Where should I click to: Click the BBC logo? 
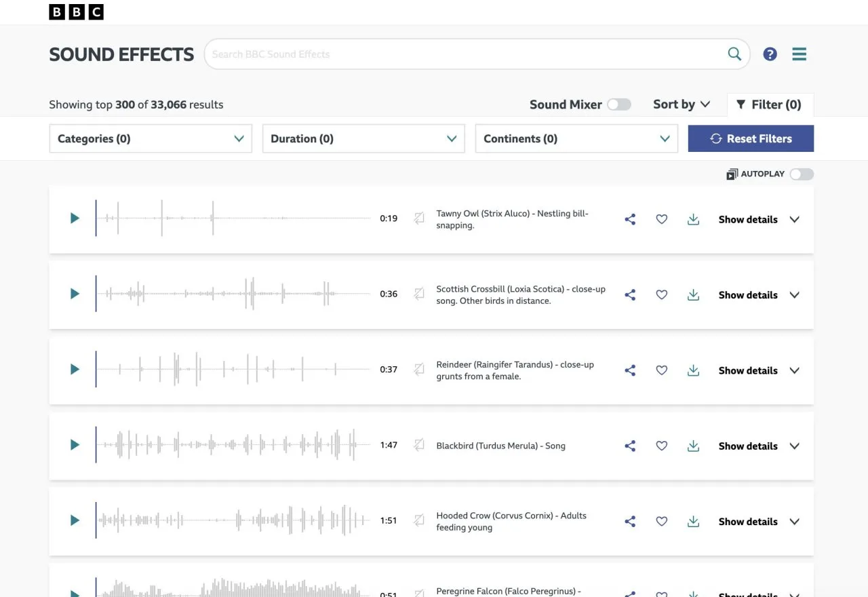(x=77, y=12)
